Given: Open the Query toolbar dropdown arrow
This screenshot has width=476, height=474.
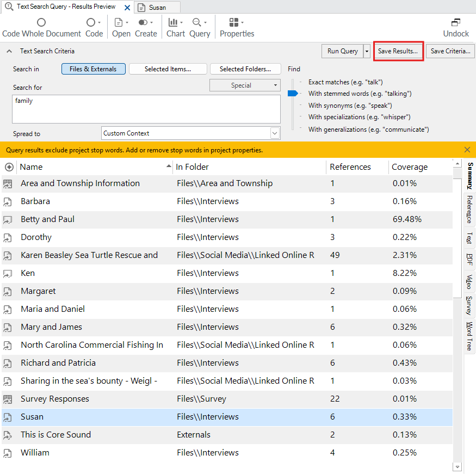Looking at the screenshot, I should 206,22.
